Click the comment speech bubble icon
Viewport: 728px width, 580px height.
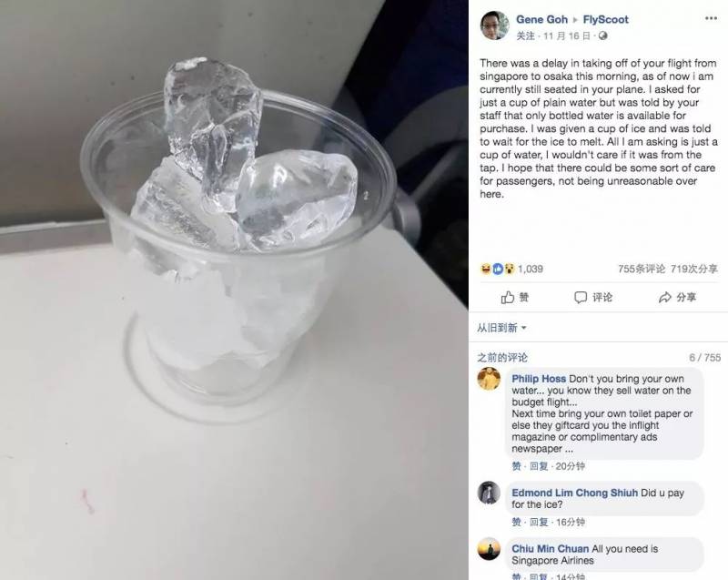click(x=581, y=297)
